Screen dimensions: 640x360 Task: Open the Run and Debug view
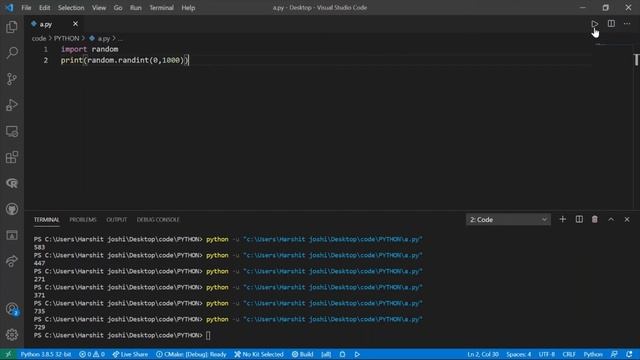click(12, 105)
